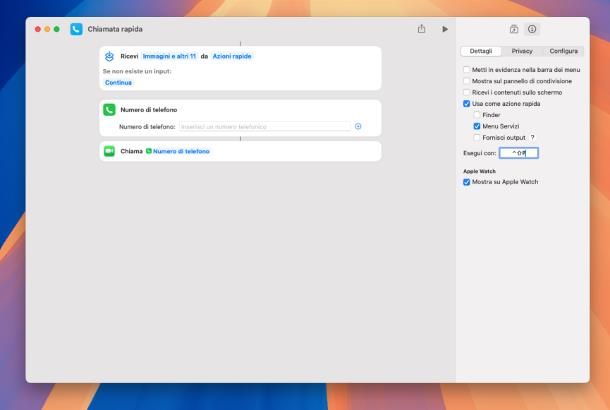Click the Numero di telefono action title
This screenshot has width=610, height=410.
click(149, 110)
